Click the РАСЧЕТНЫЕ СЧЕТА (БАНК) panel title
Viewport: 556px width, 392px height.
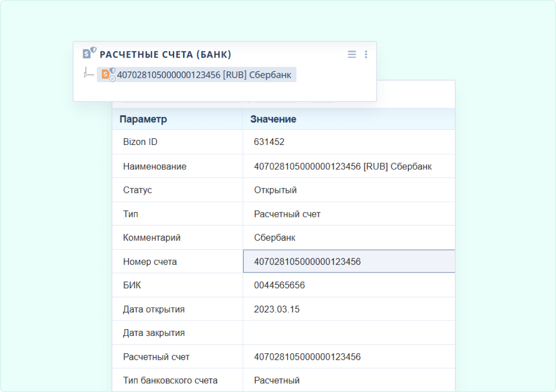coord(165,55)
